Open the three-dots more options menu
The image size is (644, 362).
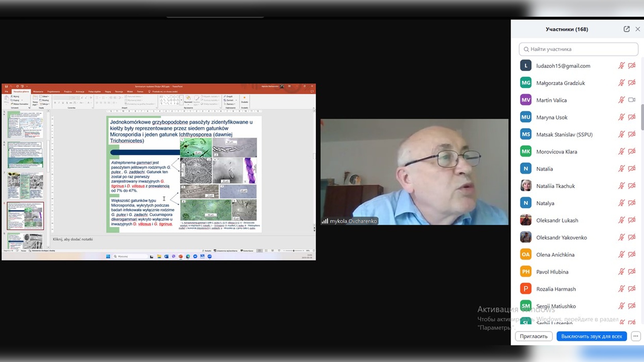tap(636, 336)
